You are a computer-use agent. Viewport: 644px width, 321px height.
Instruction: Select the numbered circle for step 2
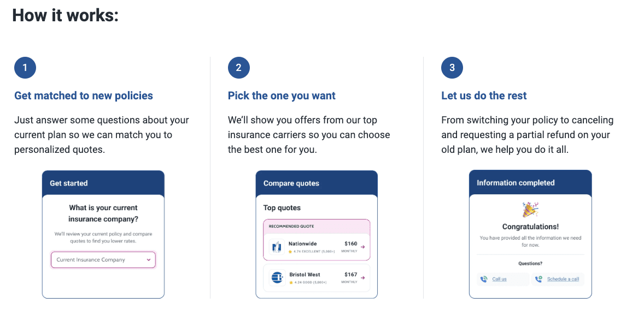pyautogui.click(x=238, y=68)
